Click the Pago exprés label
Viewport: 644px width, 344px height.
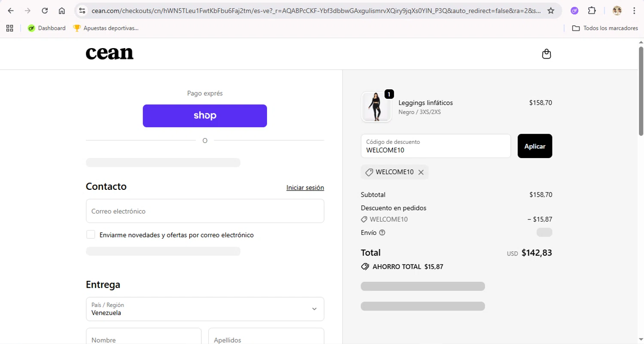205,93
